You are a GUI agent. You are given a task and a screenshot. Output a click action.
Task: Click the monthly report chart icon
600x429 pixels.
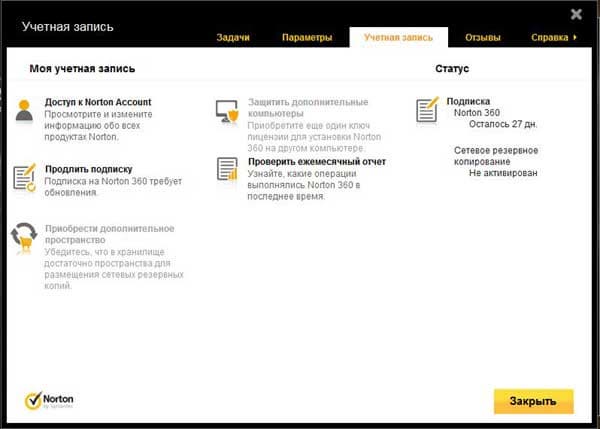click(227, 169)
